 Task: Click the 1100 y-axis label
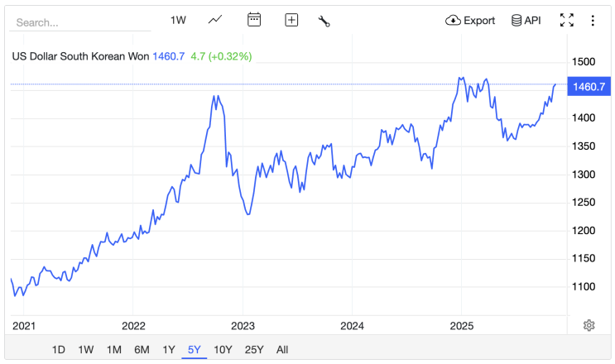[x=584, y=287]
